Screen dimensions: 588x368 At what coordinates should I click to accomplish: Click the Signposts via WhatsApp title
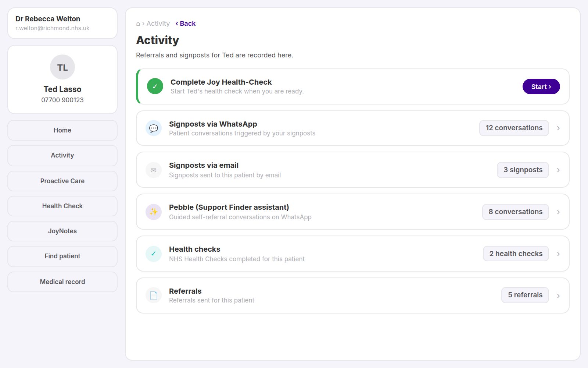(213, 124)
